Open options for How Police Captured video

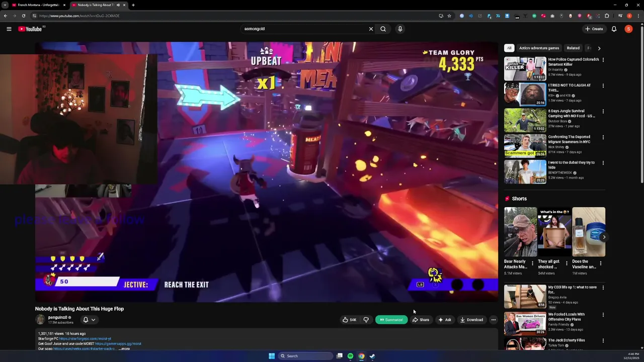pos(603,60)
